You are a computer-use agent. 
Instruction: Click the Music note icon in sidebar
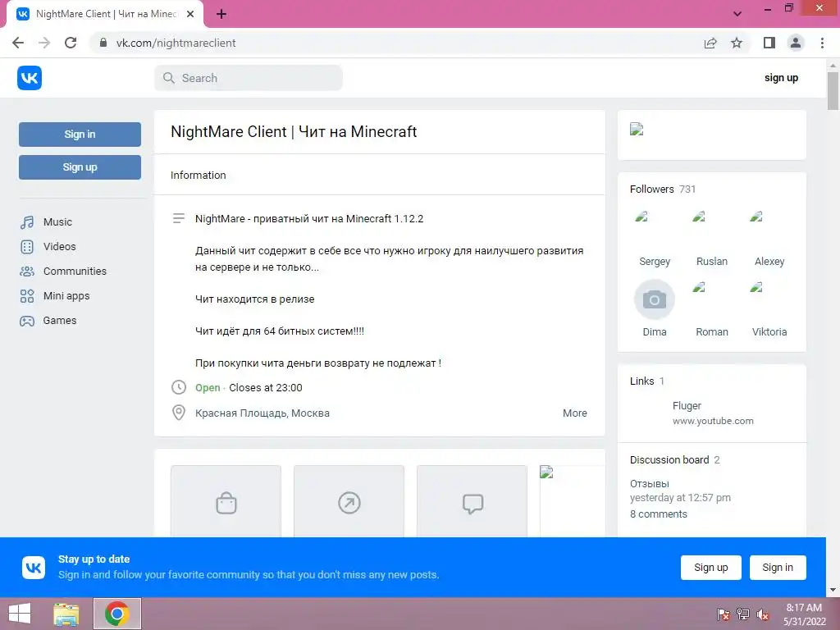(x=27, y=222)
